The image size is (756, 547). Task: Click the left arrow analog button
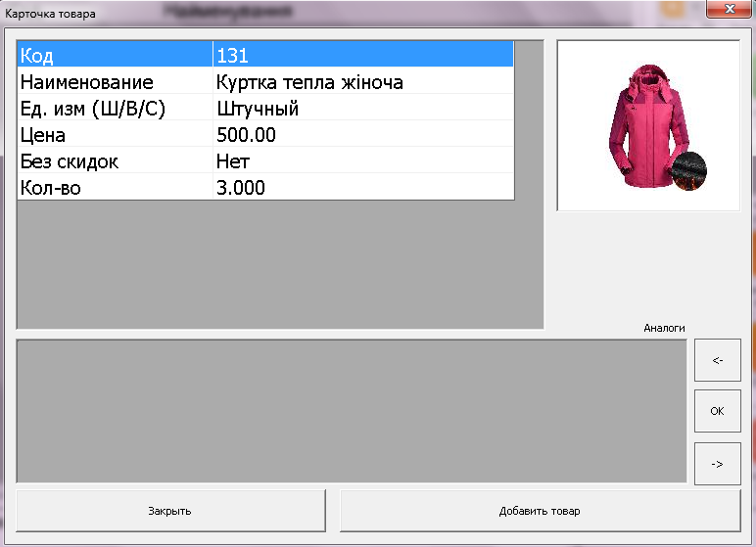pos(717,360)
